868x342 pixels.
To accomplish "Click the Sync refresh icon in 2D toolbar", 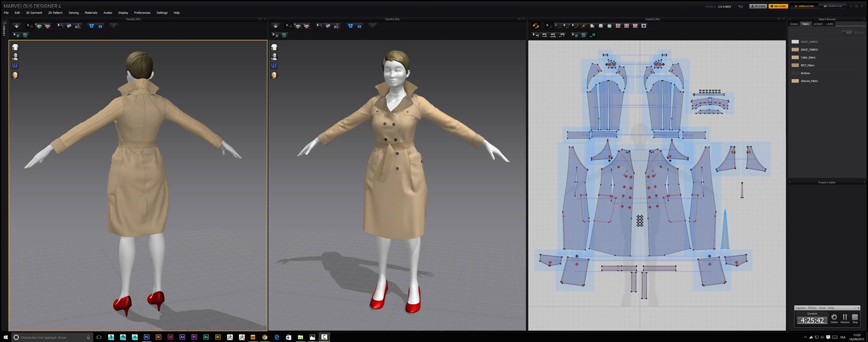I will click(536, 26).
